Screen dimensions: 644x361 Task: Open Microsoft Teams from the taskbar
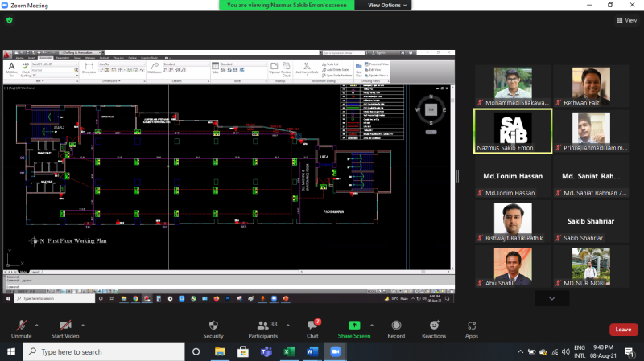(265, 351)
